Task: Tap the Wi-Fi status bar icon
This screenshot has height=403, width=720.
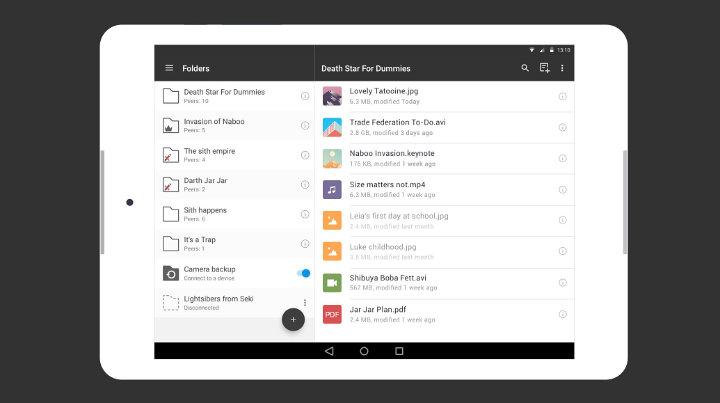Action: [x=532, y=50]
